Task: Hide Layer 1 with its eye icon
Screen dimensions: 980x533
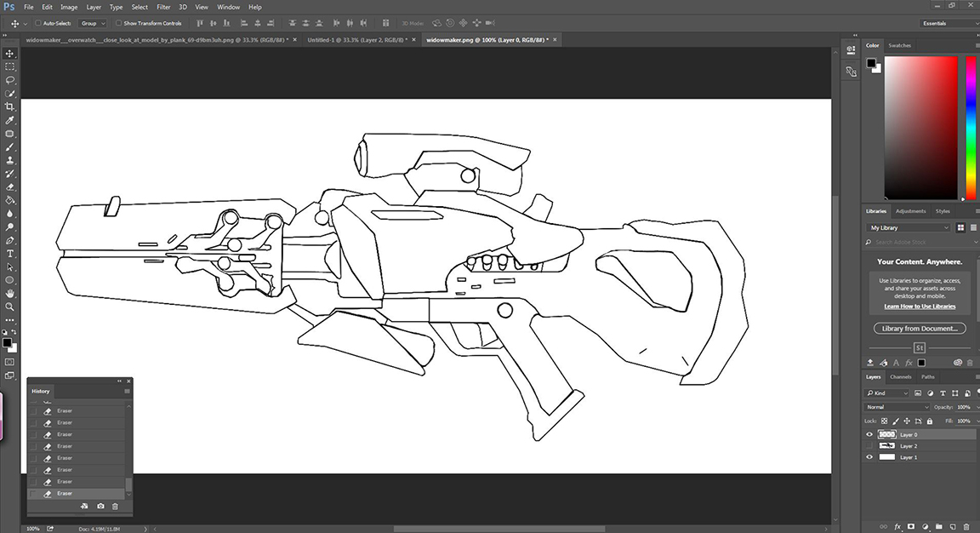Action: (869, 457)
